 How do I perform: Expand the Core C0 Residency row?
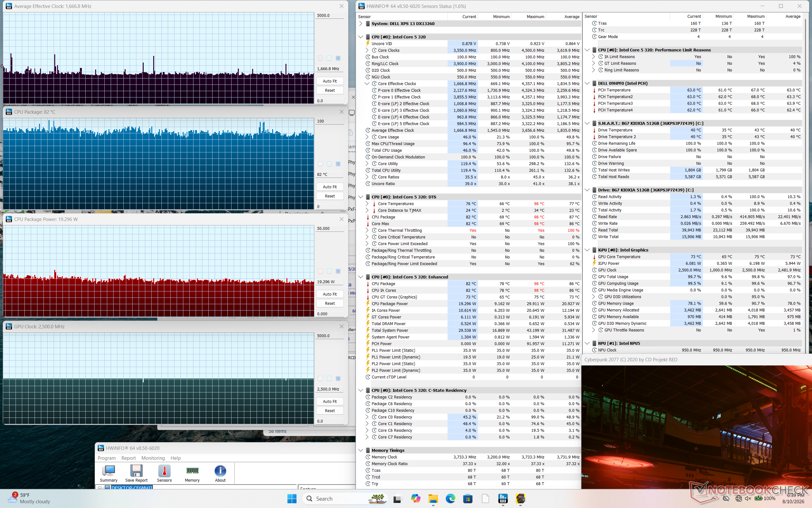(x=367, y=417)
